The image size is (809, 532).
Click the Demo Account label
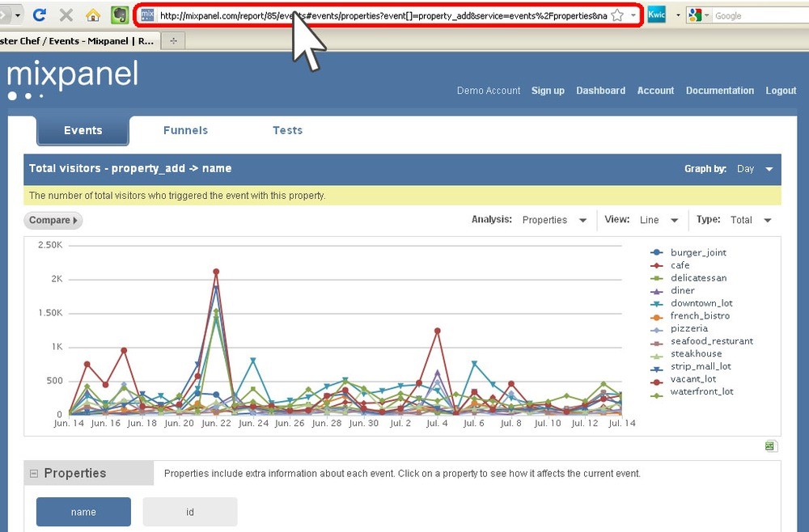coord(489,91)
